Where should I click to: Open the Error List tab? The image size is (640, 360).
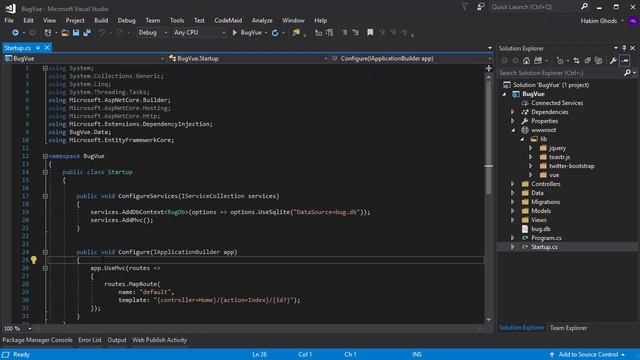point(90,340)
